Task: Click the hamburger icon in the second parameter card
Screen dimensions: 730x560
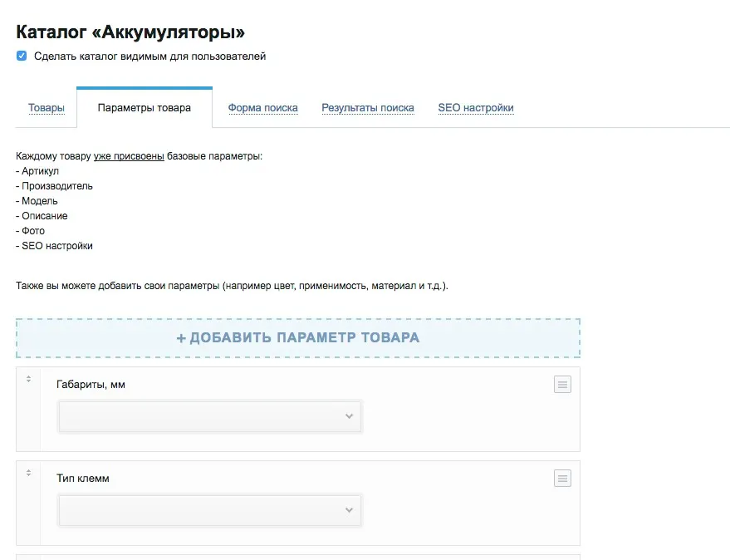Action: click(x=562, y=478)
